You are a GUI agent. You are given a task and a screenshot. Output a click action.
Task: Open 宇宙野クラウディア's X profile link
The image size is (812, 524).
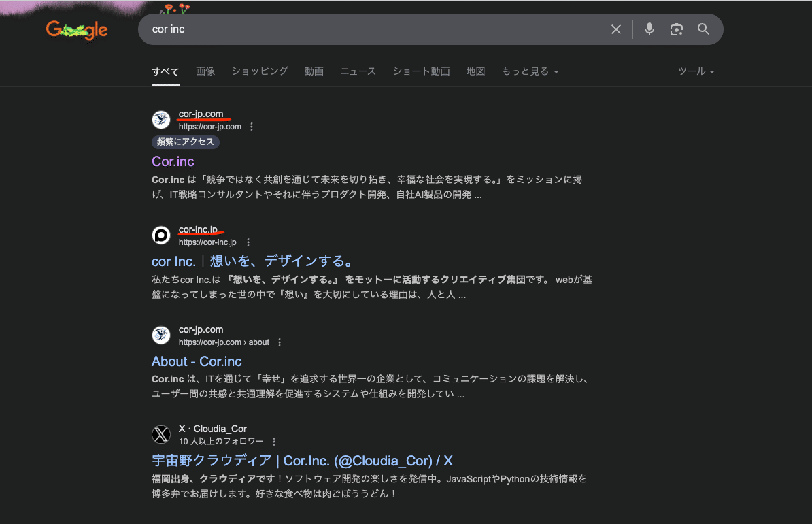point(301,461)
